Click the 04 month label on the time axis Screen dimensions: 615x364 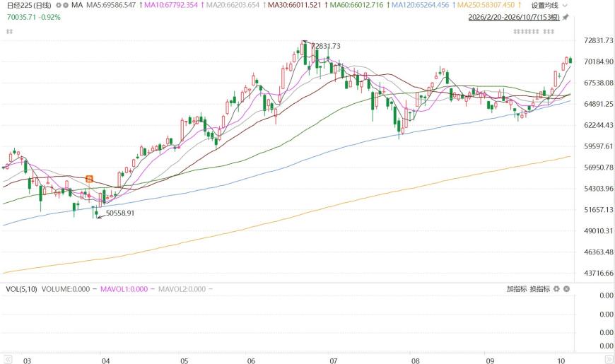(x=105, y=360)
